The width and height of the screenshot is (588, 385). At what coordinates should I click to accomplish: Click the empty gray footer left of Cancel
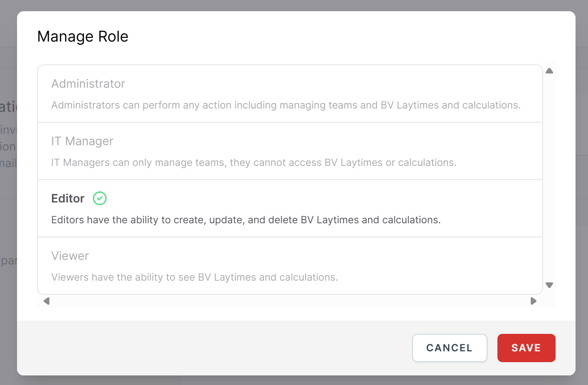208,348
